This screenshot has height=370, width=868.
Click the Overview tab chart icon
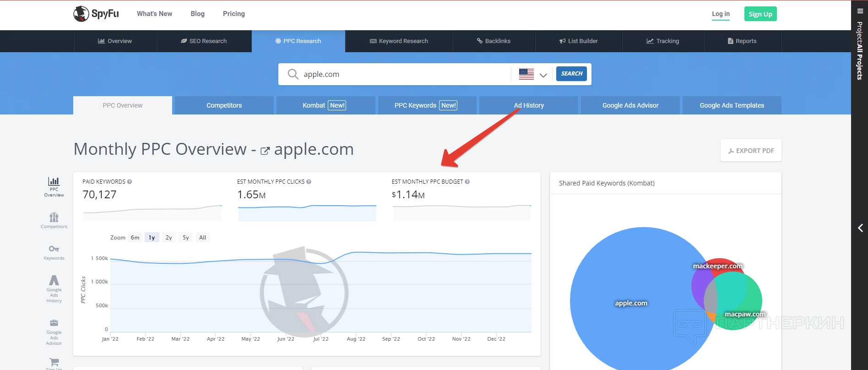coord(102,41)
